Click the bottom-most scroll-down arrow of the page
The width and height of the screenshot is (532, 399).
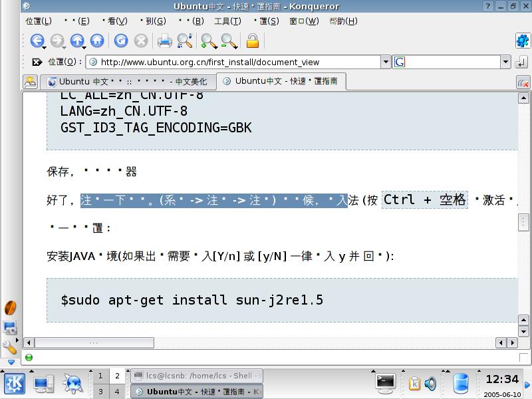click(523, 331)
